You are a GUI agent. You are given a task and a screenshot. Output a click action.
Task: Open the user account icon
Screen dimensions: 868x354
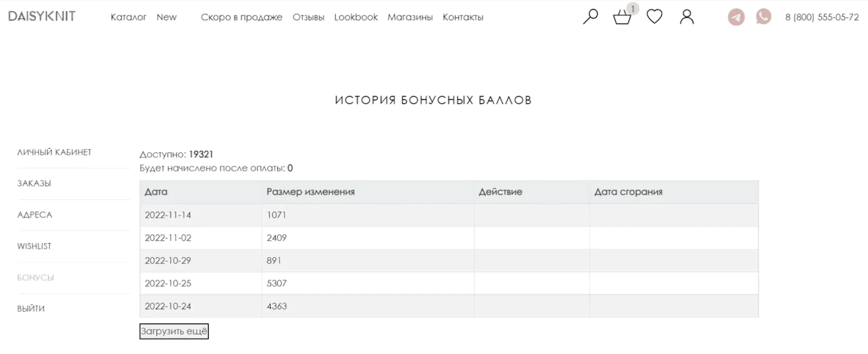coord(687,17)
